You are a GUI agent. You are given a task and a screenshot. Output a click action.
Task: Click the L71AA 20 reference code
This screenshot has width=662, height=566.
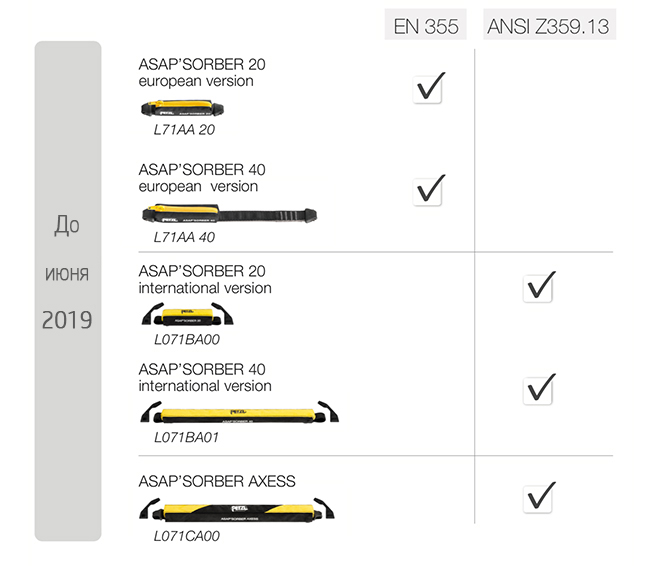(x=184, y=130)
